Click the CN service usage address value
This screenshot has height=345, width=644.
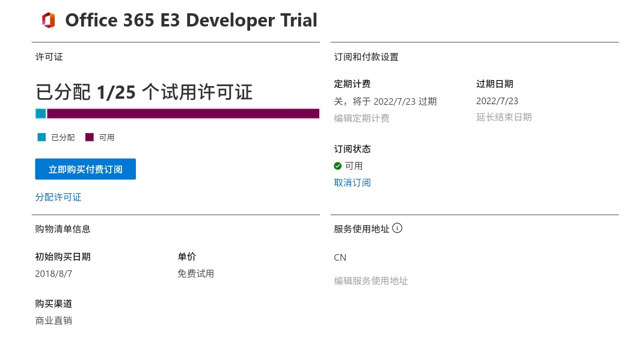pyautogui.click(x=340, y=258)
